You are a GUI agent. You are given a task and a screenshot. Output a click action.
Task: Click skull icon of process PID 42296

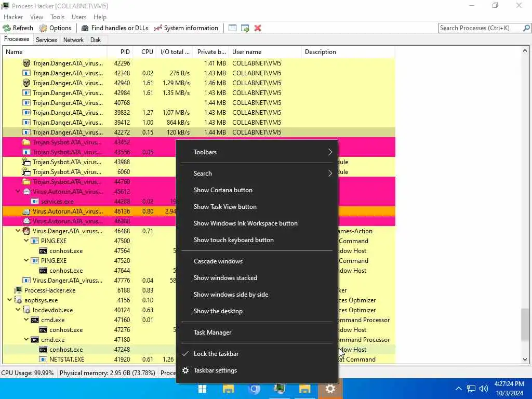[x=26, y=63]
